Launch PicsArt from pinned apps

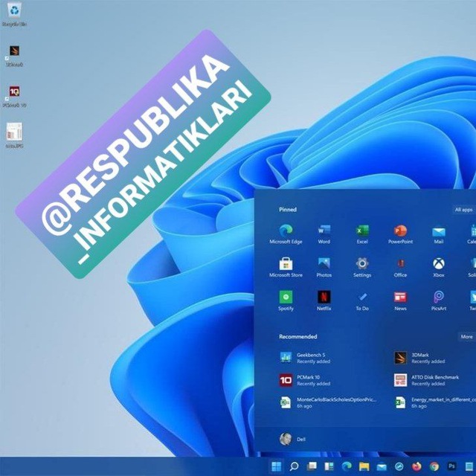pos(439,300)
